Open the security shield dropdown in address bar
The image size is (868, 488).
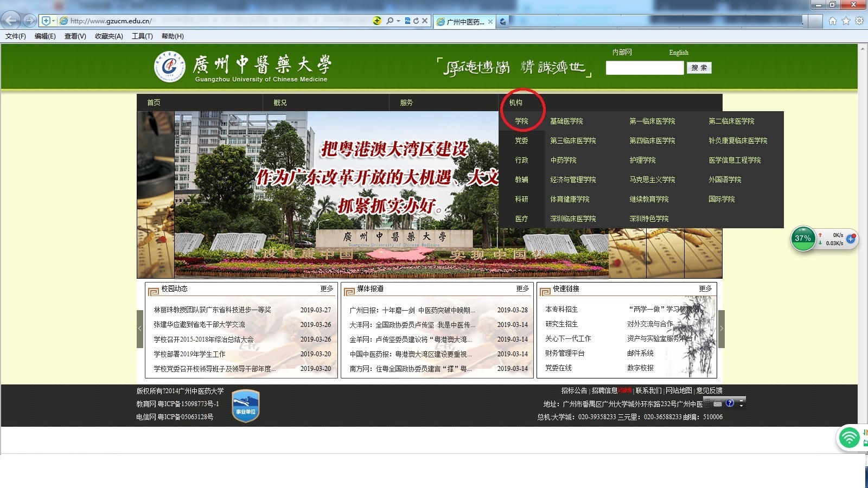click(48, 21)
